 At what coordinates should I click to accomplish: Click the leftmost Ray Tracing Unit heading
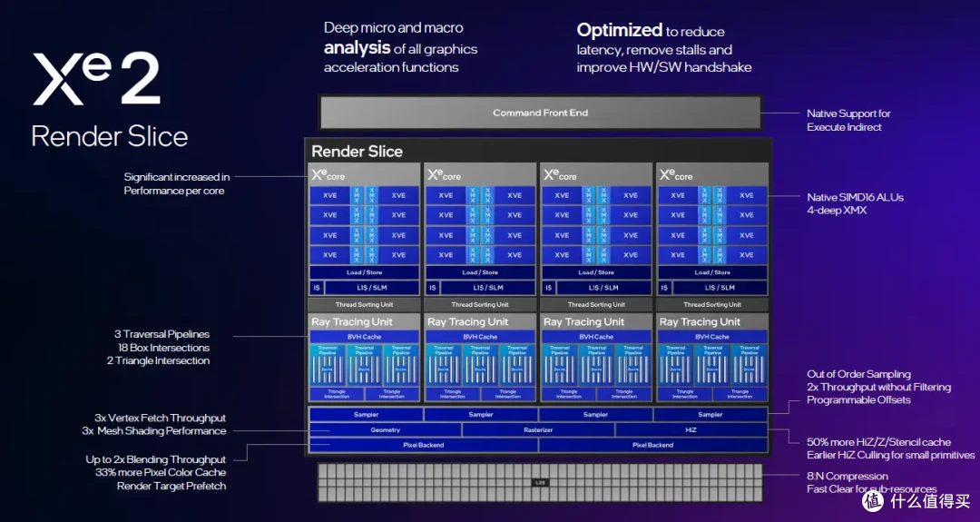pos(352,322)
